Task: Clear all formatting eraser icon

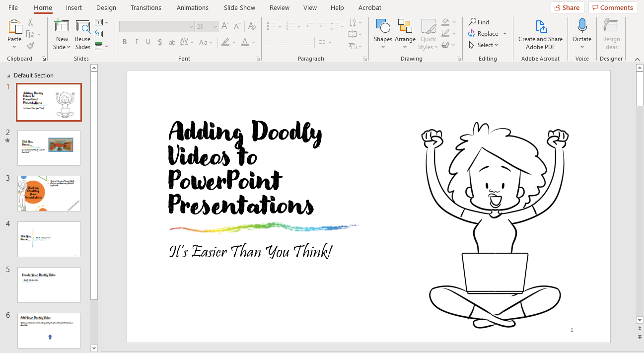Action: [x=252, y=26]
